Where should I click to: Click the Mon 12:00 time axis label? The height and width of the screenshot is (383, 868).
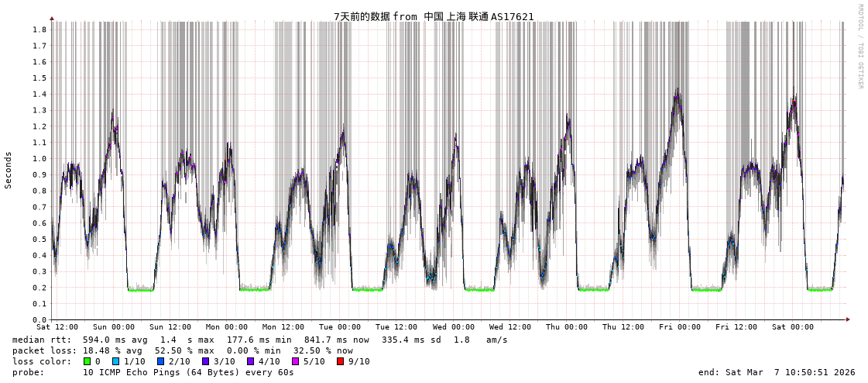coord(283,327)
